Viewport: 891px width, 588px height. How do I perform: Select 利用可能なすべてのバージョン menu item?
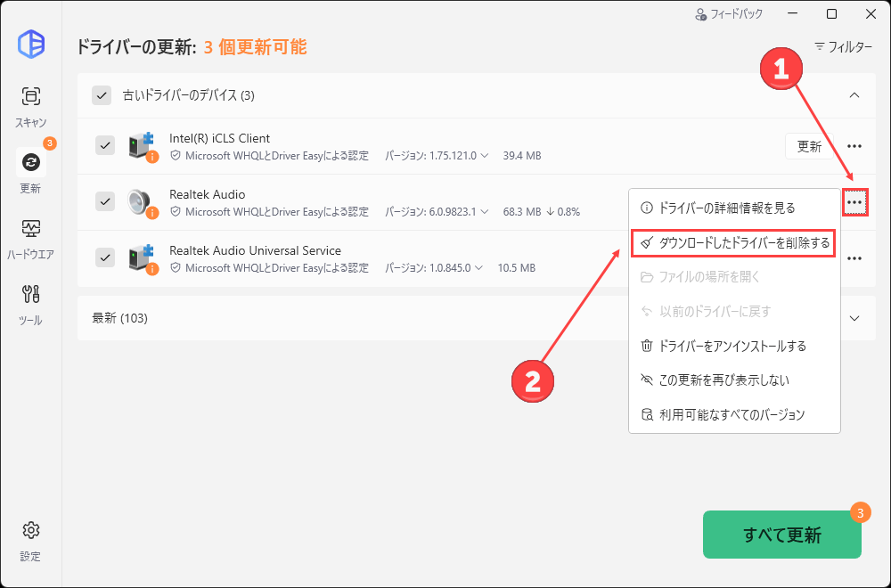pyautogui.click(x=733, y=415)
